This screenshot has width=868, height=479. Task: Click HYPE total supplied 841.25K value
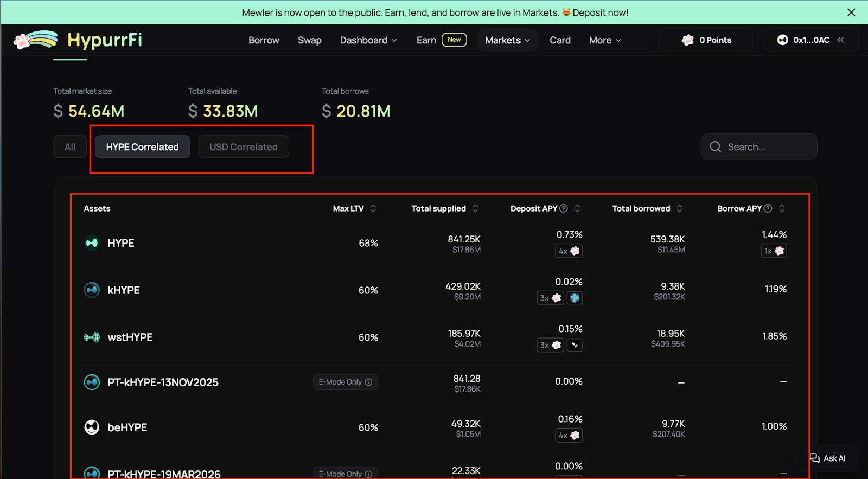coord(464,239)
